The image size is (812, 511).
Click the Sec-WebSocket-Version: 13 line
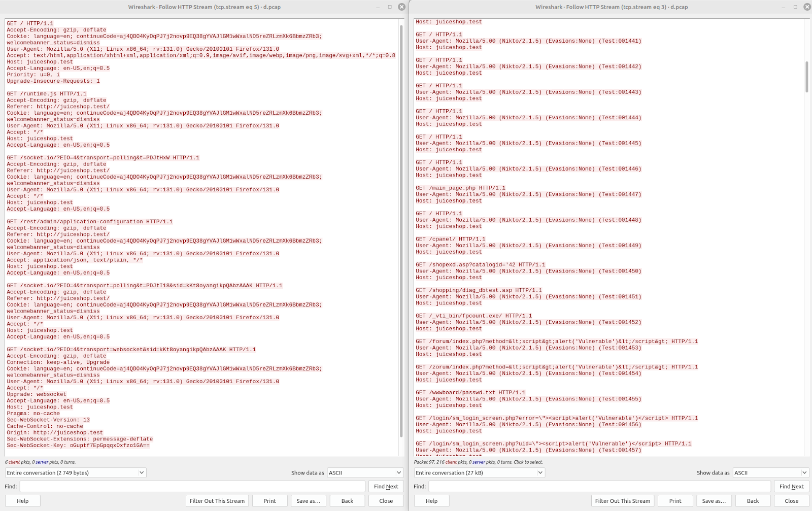coord(48,420)
